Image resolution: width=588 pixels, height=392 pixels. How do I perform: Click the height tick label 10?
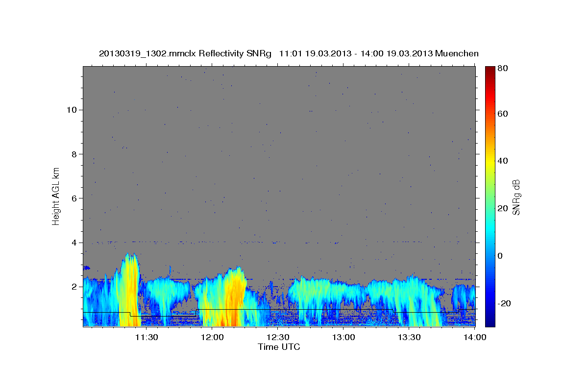tap(72, 110)
